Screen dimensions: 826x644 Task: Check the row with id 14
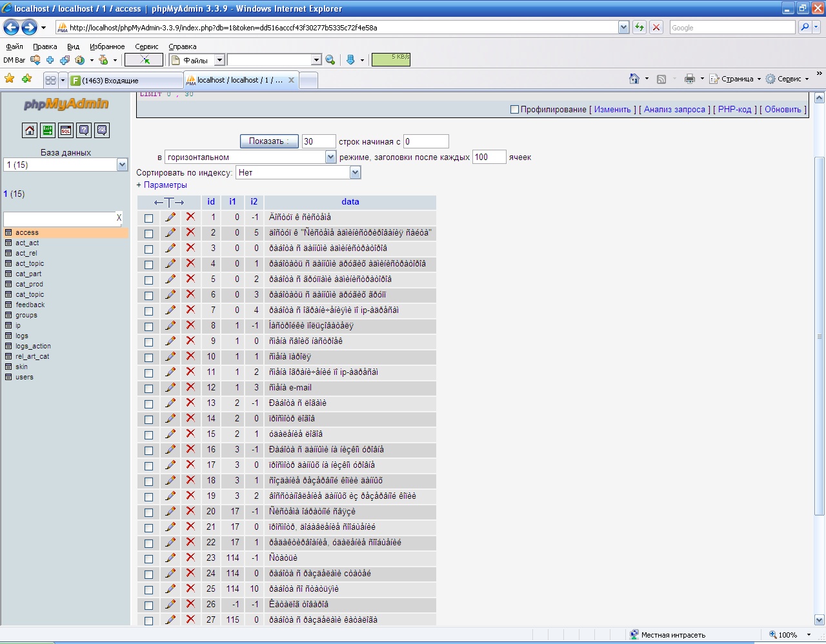coord(149,419)
